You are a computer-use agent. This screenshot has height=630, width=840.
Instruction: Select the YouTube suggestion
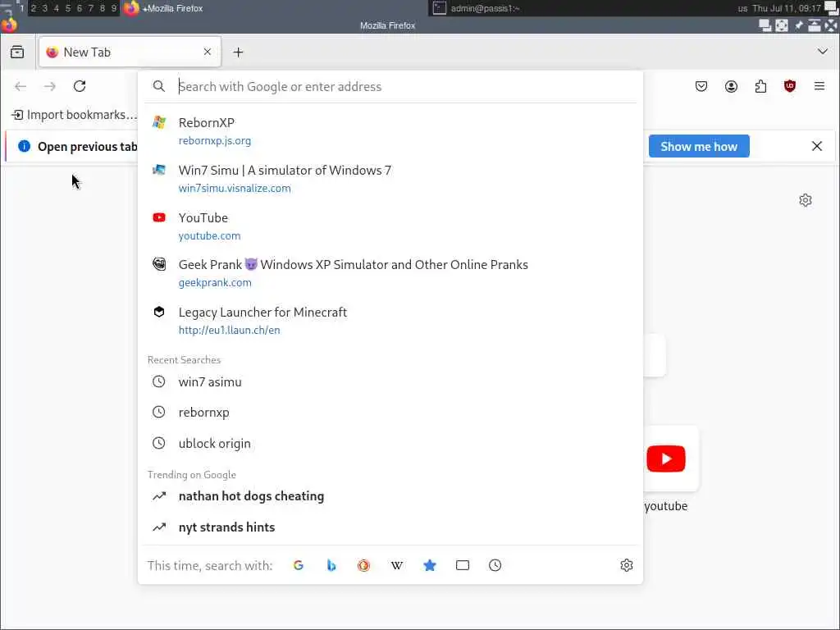pyautogui.click(x=390, y=226)
